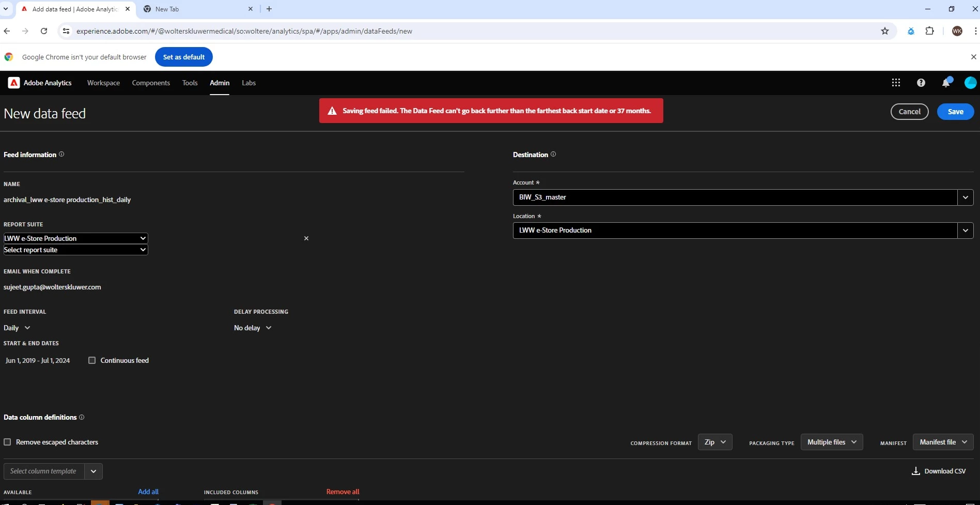The width and height of the screenshot is (980, 505).
Task: Open the Select report suite dropdown
Action: (75, 250)
